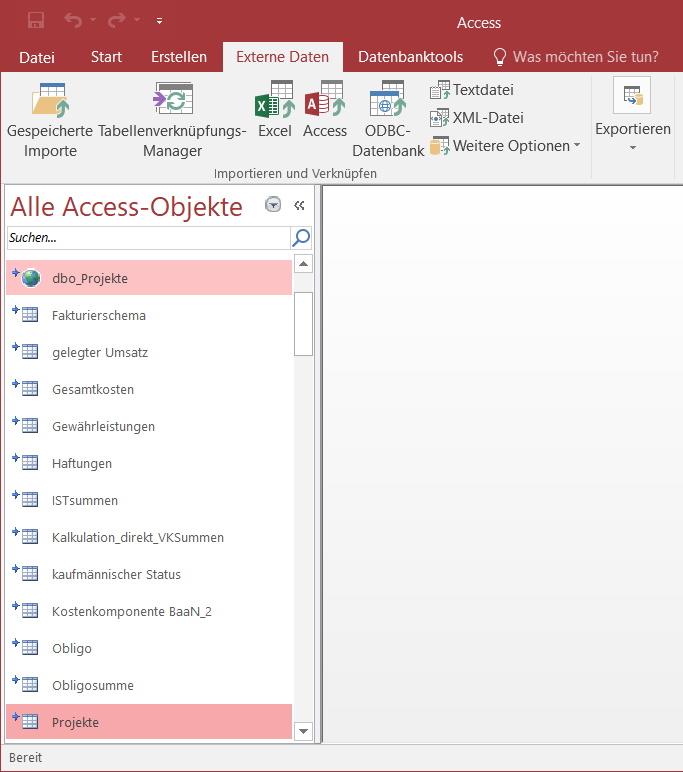Import an XML-Datei
Screen dimensions: 683x772
click(x=477, y=118)
